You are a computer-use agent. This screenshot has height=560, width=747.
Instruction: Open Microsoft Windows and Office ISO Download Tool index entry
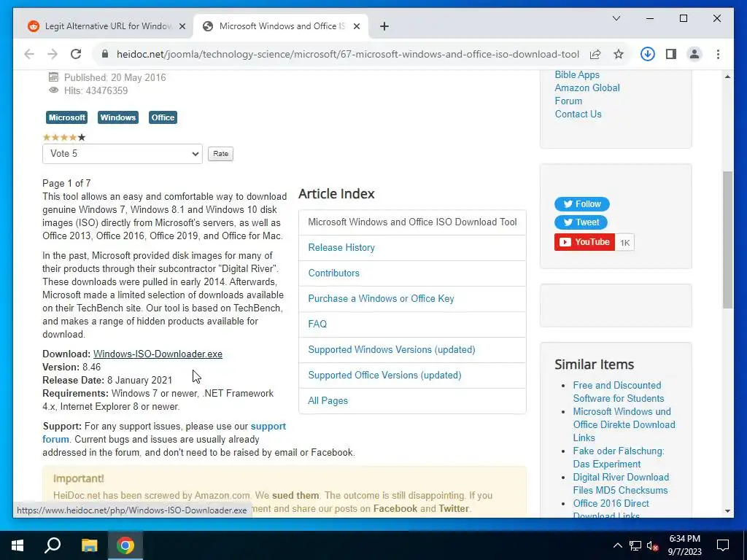point(412,222)
